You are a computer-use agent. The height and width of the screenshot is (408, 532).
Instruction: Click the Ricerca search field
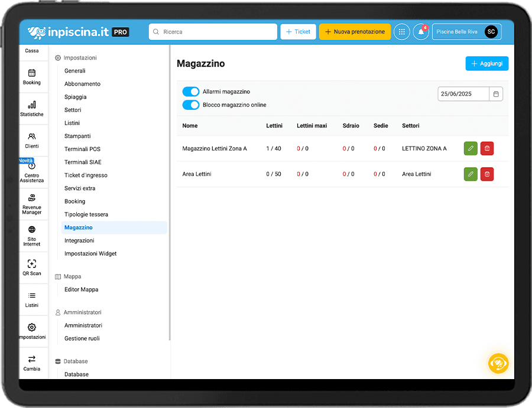coord(213,32)
